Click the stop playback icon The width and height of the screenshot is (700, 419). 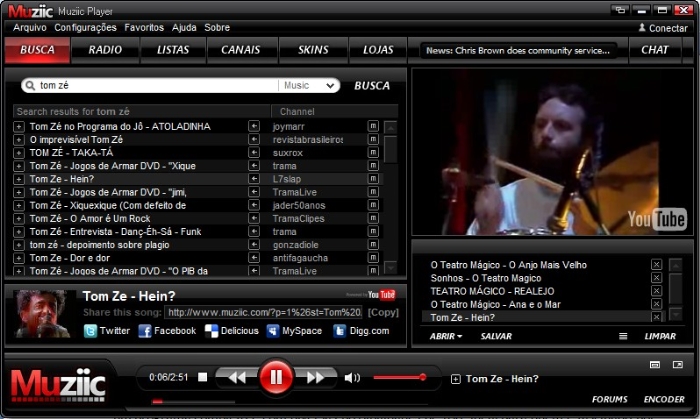coord(202,378)
